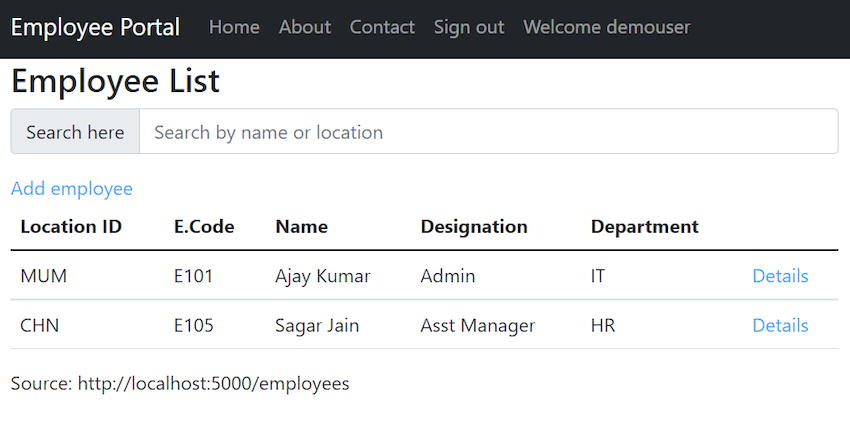The width and height of the screenshot is (850, 425).
Task: Click the Designation column header
Action: (474, 227)
